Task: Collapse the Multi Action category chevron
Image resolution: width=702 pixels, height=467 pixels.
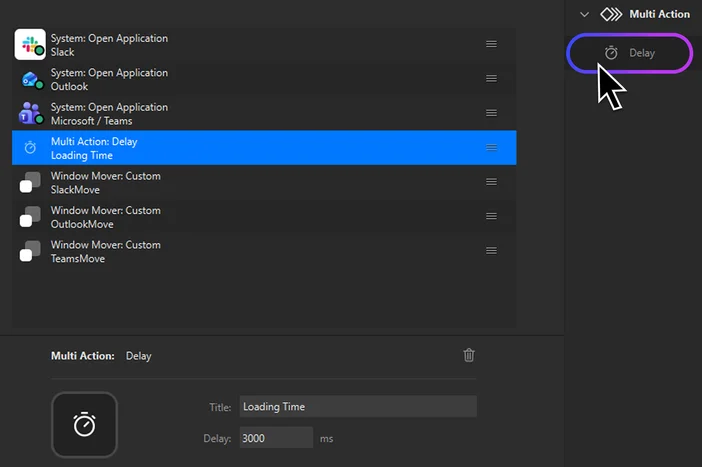Action: click(584, 14)
